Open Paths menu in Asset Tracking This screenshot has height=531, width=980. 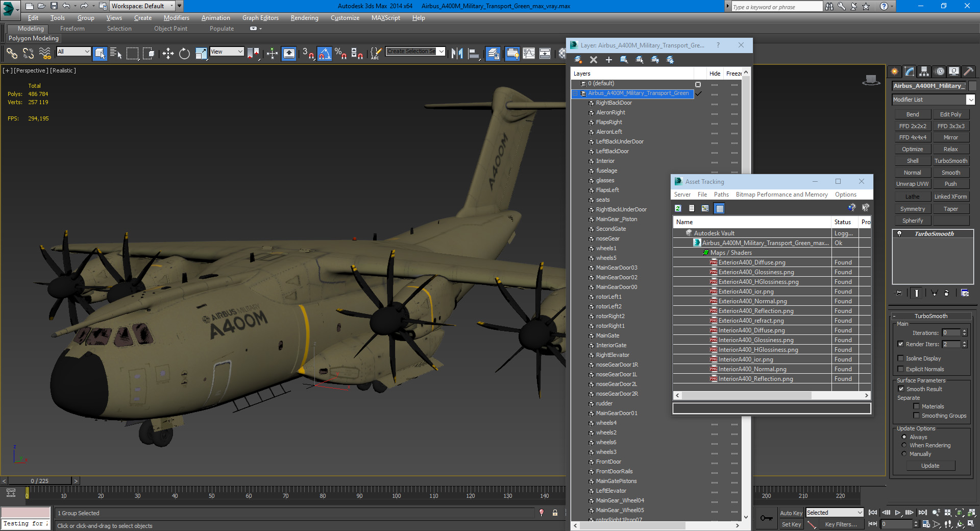tap(721, 195)
